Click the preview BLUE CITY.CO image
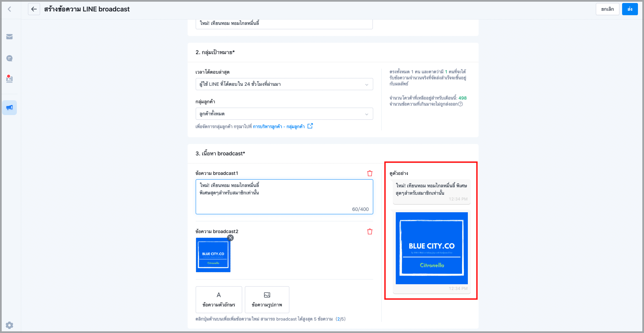Image resolution: width=644 pixels, height=333 pixels. (x=432, y=248)
